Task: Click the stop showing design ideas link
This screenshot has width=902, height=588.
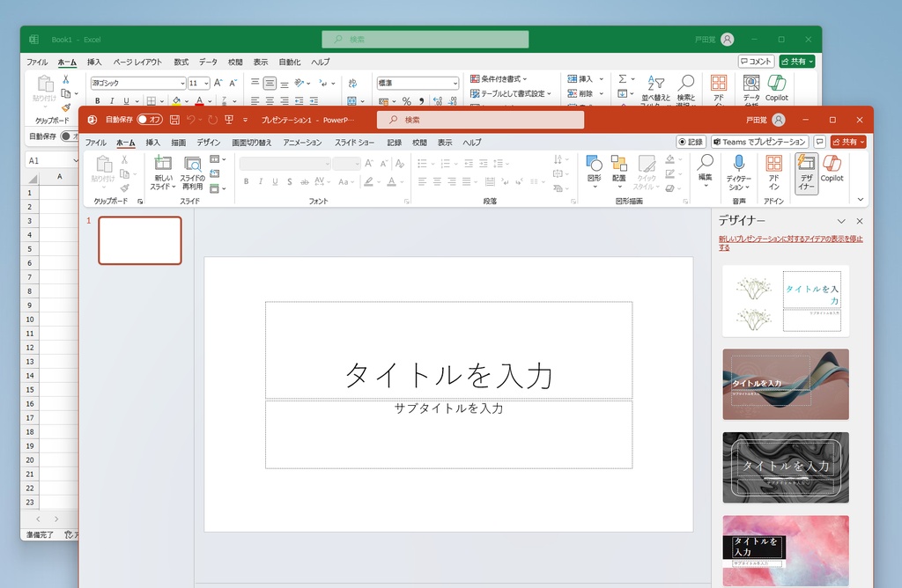Action: click(x=790, y=243)
